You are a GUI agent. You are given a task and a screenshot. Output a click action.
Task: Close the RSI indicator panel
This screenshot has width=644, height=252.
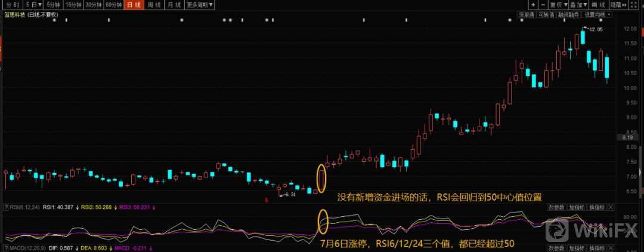coord(609,207)
